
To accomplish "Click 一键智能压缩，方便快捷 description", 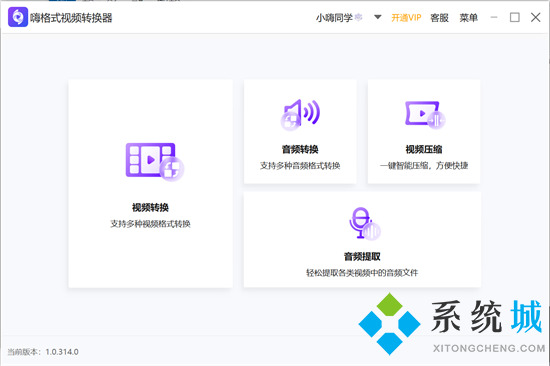I will tap(424, 166).
